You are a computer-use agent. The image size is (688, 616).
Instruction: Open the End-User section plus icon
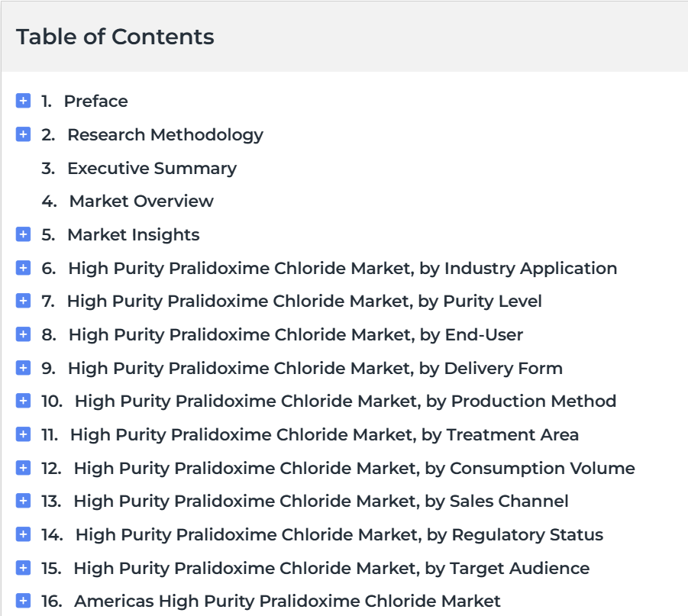[23, 334]
